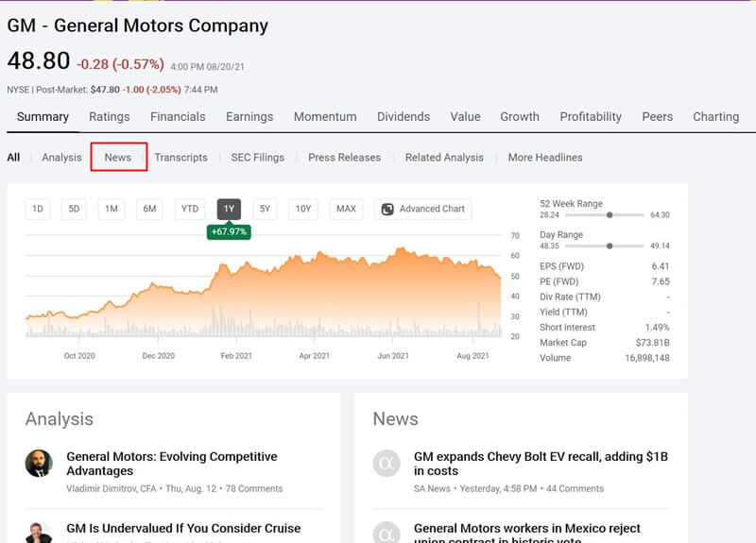Click Vladimir Dimitrov's author avatar
Image resolution: width=756 pixels, height=543 pixels.
(x=39, y=463)
